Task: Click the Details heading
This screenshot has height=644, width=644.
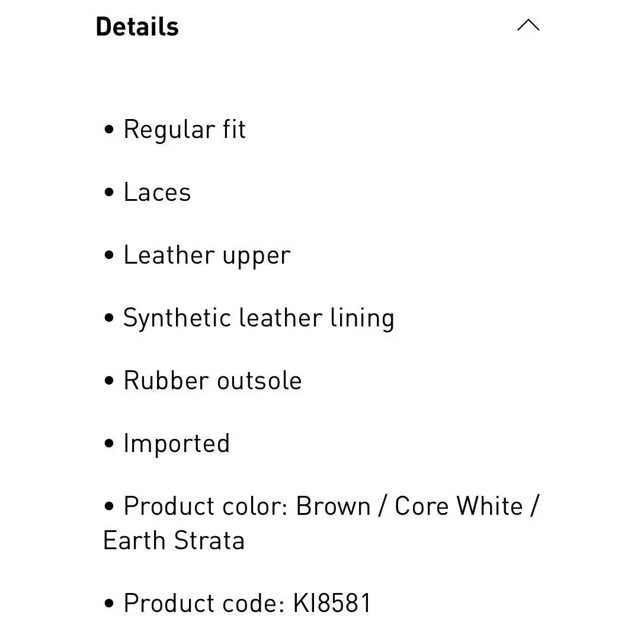Action: 137,27
